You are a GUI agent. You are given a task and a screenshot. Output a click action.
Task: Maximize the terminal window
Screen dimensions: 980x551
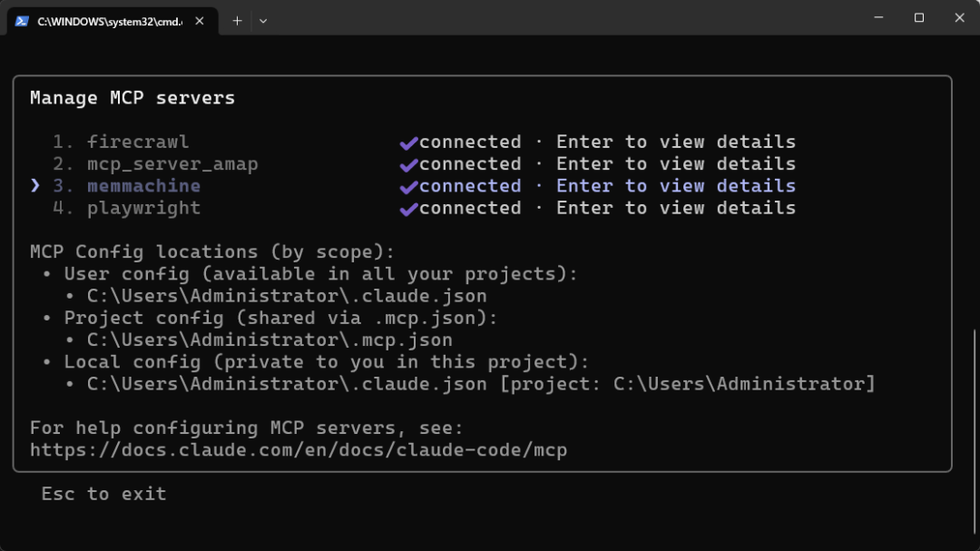click(918, 17)
